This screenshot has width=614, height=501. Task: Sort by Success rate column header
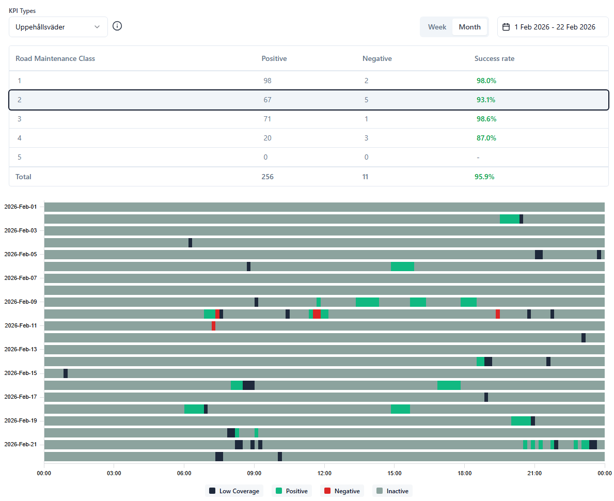494,59
